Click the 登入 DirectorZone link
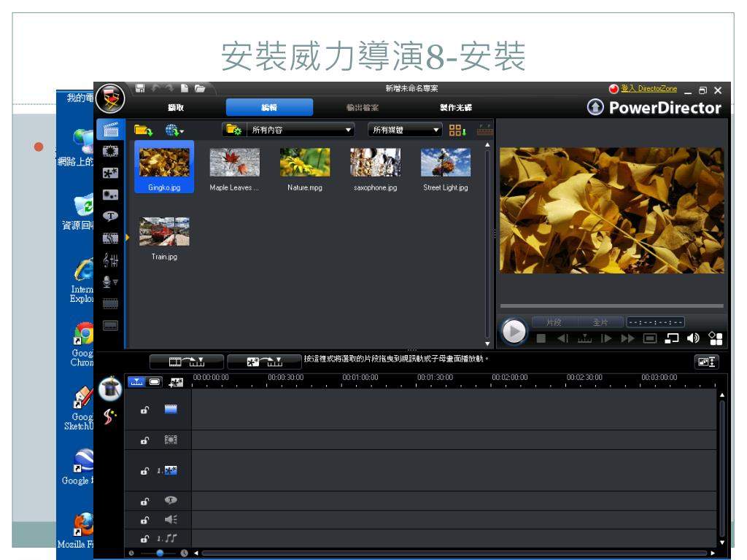 click(x=649, y=88)
